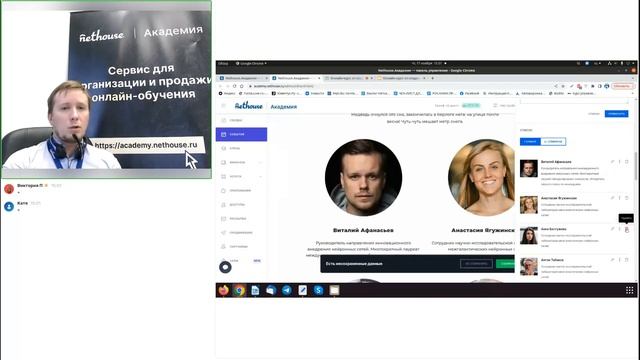
Task: Launch LibreOffice Writer from the dock
Action: tap(255, 290)
